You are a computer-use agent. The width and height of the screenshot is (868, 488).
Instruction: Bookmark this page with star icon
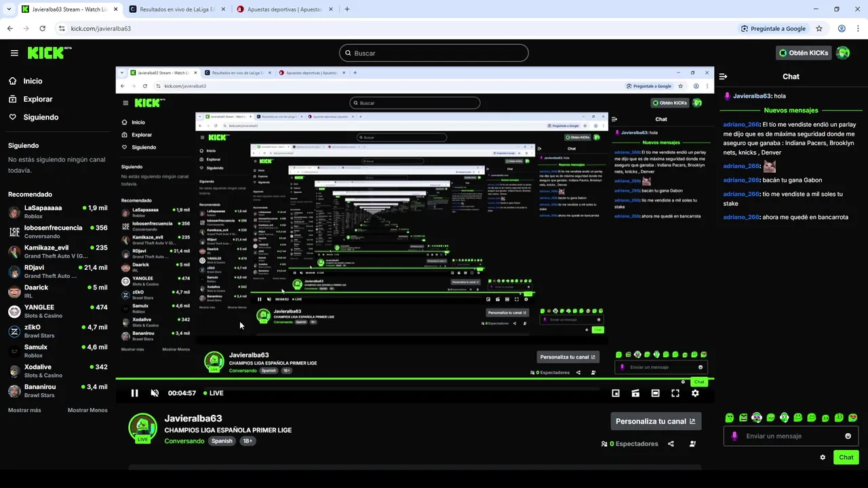click(819, 28)
